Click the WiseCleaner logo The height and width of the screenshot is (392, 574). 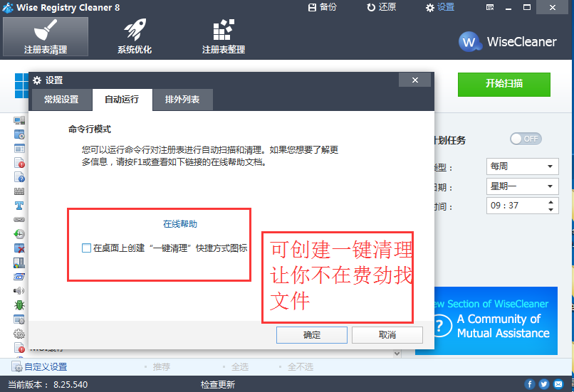pyautogui.click(x=508, y=42)
